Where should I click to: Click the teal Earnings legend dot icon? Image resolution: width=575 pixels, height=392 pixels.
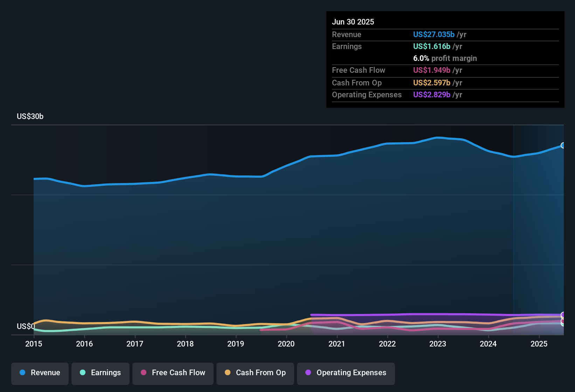83,373
